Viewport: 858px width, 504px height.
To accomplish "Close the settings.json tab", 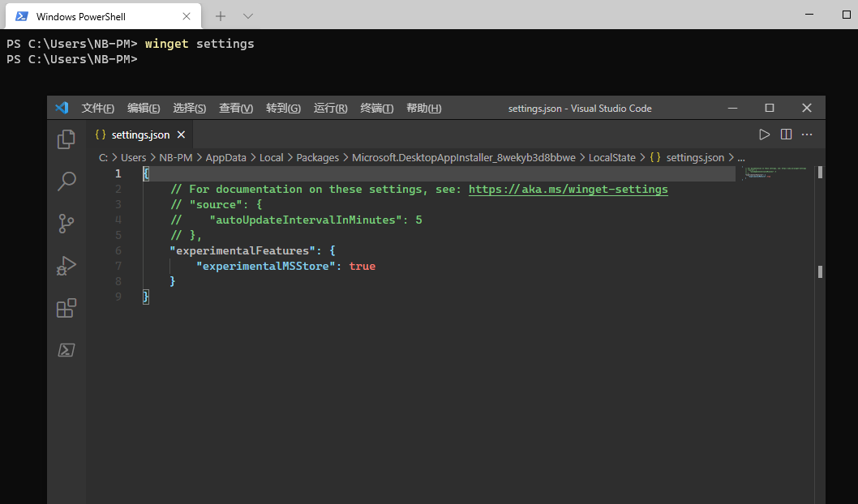I will click(182, 135).
